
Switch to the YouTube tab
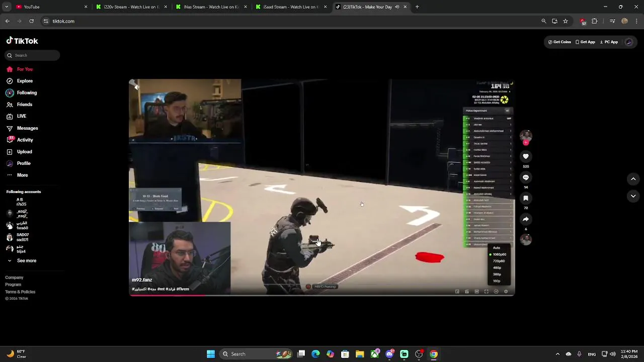[50, 7]
